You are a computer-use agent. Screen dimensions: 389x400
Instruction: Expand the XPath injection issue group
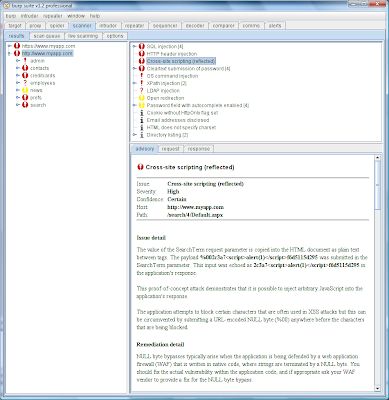coord(134,83)
